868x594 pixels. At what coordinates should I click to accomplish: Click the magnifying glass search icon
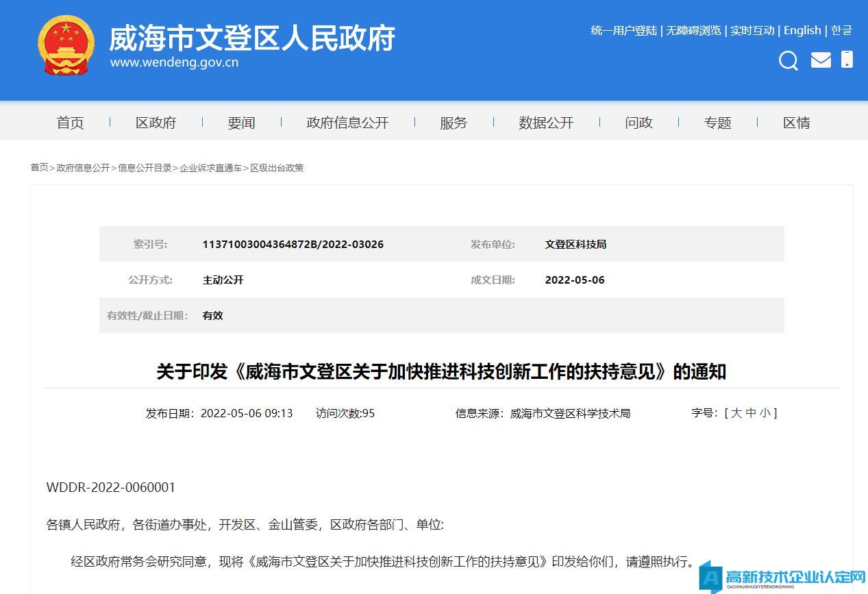point(788,61)
